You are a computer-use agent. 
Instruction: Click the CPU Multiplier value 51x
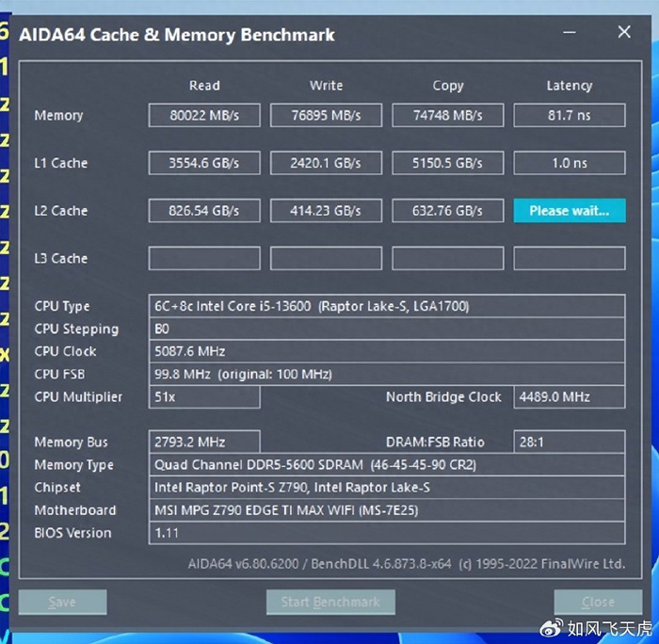pyautogui.click(x=204, y=396)
